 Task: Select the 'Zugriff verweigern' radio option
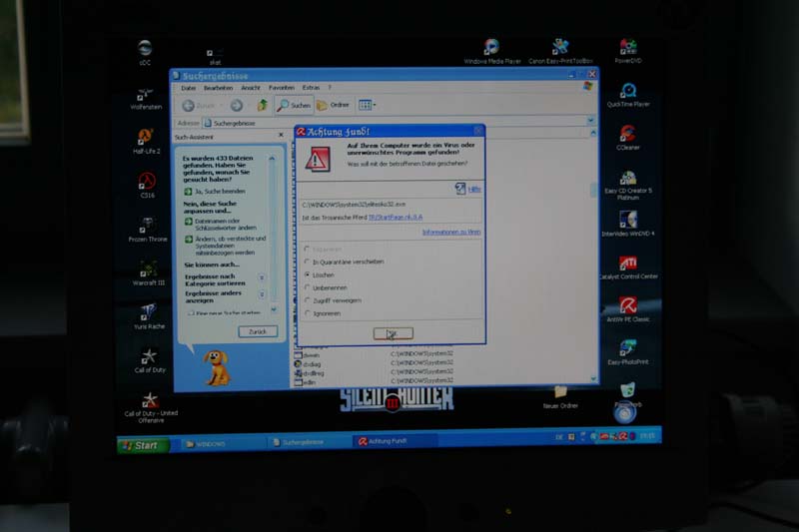click(x=307, y=300)
